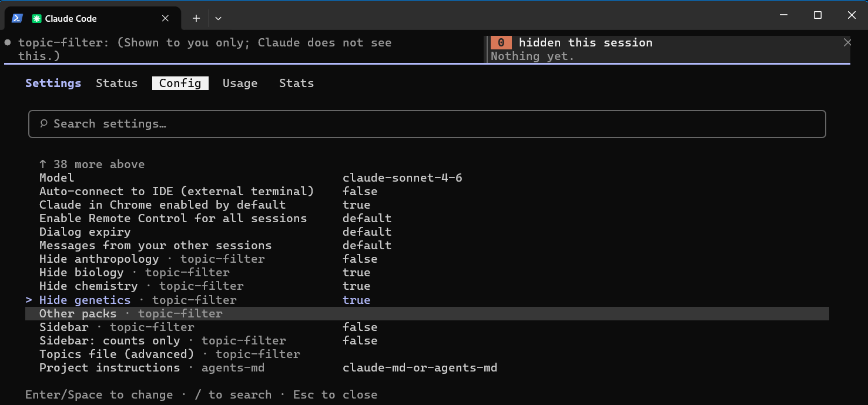Click the false value beside Hide anthropology
This screenshot has width=868, height=405.
[360, 259]
